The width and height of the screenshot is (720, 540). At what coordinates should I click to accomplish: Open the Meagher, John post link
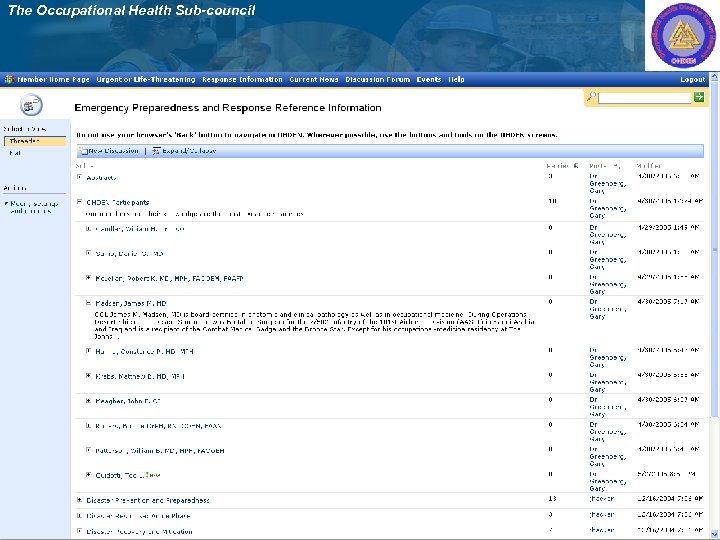click(128, 401)
